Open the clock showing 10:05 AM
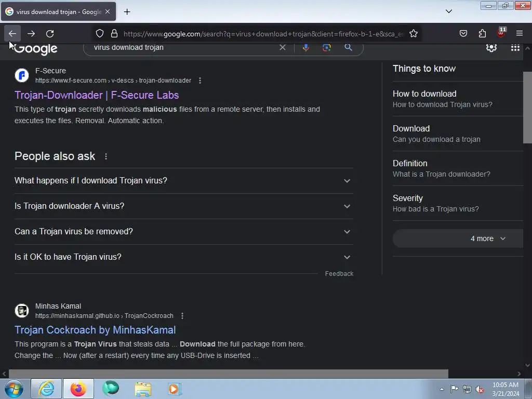Screen dimensions: 532x399 tap(505, 389)
